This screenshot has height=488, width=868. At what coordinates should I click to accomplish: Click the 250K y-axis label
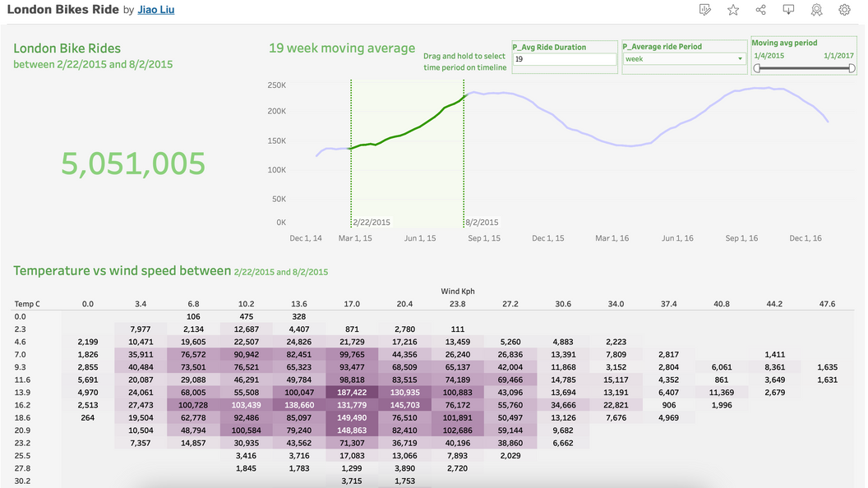coord(277,85)
